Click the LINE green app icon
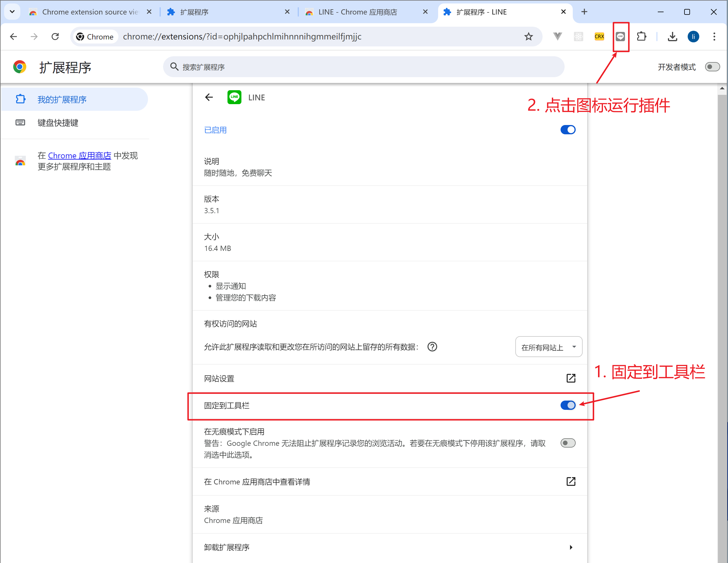 234,97
